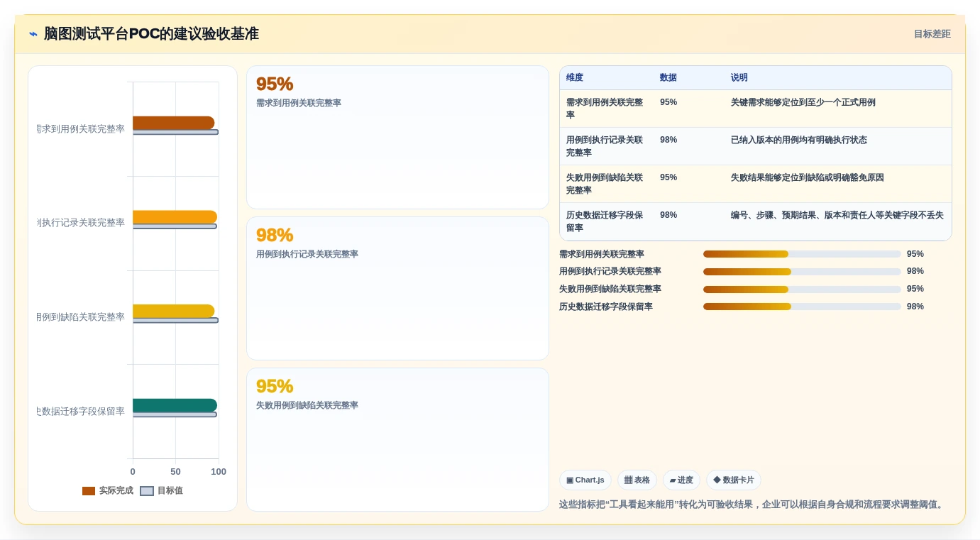
Task: Click the yellow chart bar for 缺陷关联完整率
Action: [x=173, y=312]
